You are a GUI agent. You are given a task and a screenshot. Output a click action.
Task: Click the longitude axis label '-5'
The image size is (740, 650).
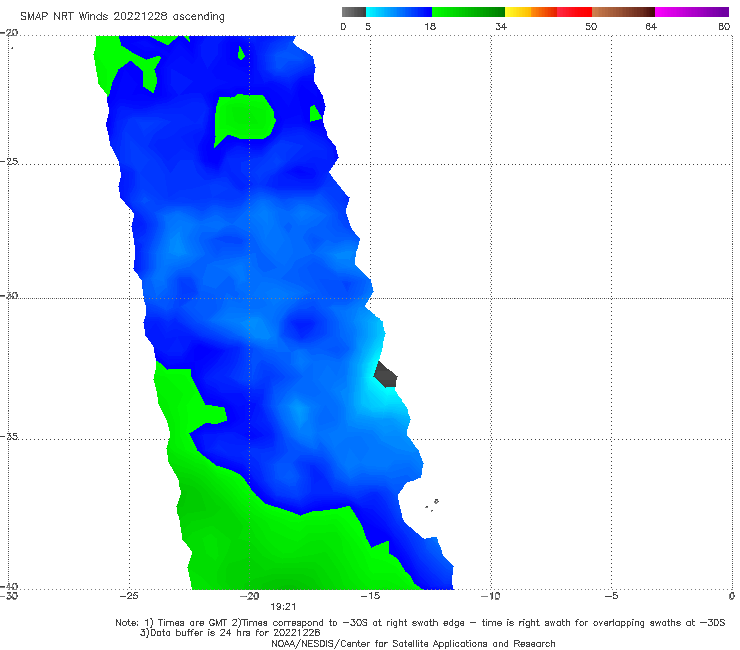point(611,596)
